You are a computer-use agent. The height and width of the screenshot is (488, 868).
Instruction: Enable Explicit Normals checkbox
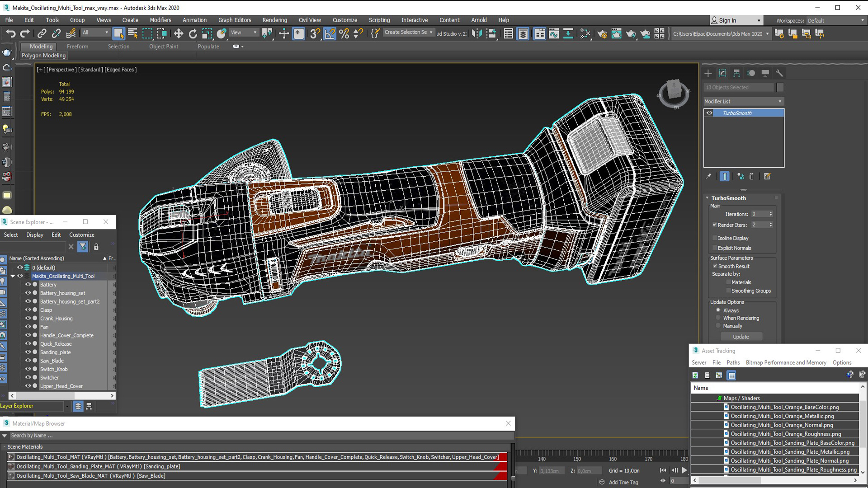coord(715,248)
